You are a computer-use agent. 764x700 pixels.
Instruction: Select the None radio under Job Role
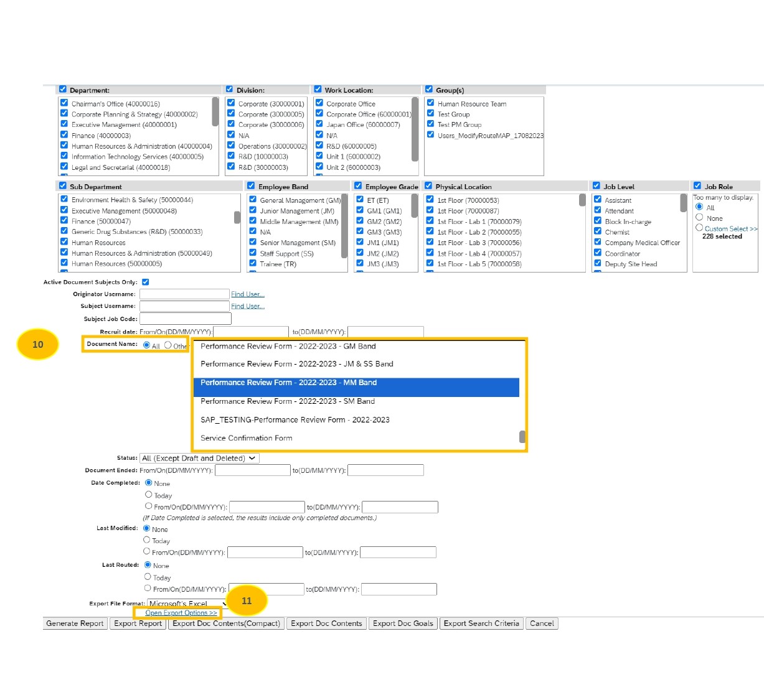tap(700, 218)
